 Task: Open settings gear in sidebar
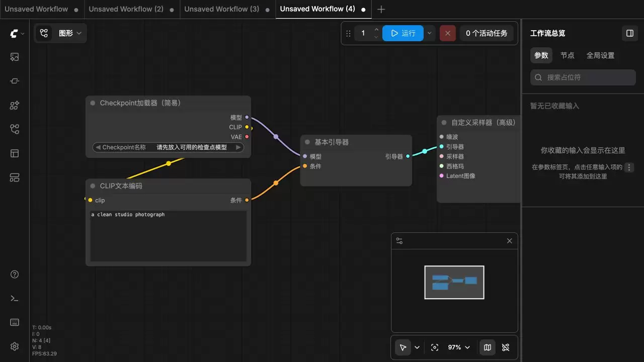click(x=15, y=346)
